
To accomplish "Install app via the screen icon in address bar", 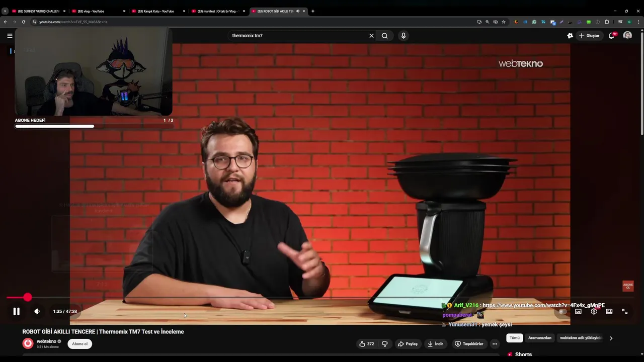I will (479, 22).
